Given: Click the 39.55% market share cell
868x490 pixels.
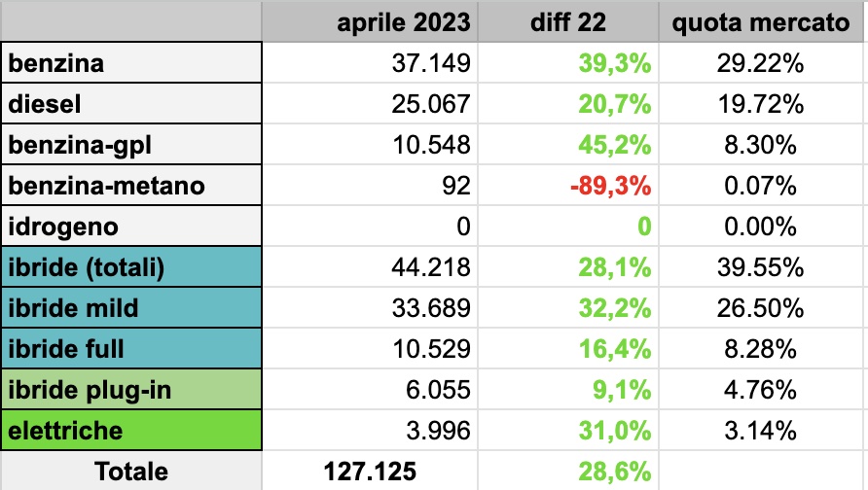Looking at the screenshot, I should coord(761,267).
